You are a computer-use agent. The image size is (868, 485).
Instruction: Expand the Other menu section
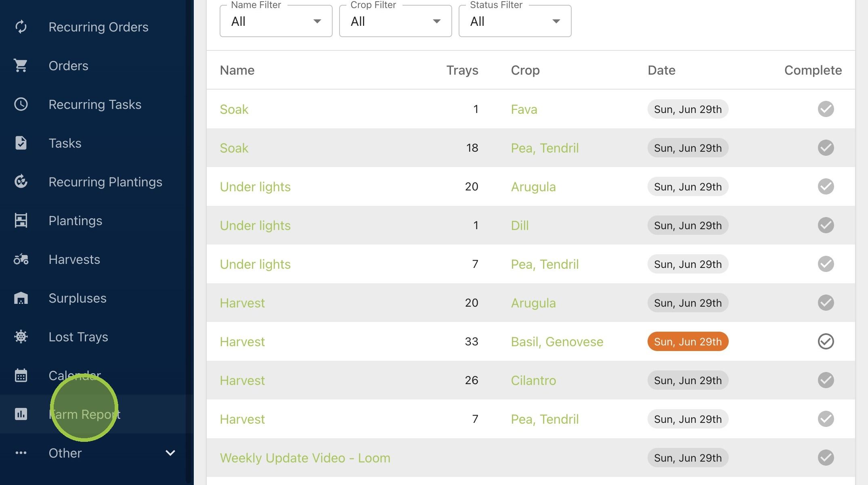click(97, 453)
